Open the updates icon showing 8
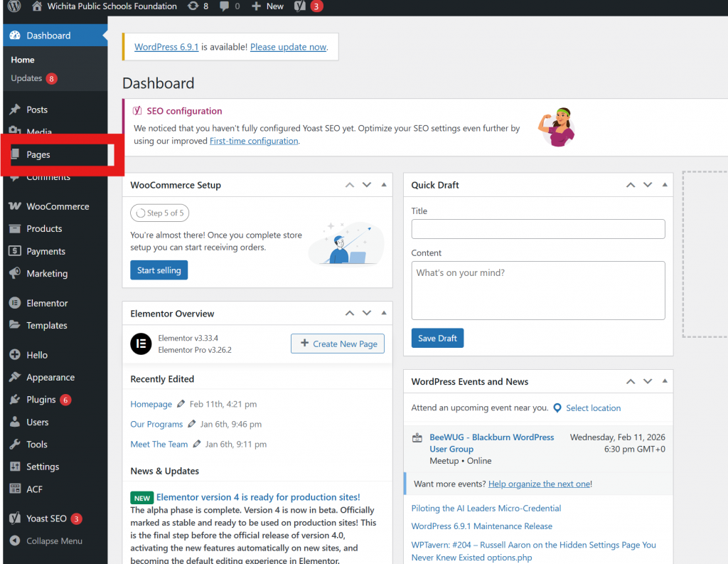The height and width of the screenshot is (564, 728). [193, 6]
